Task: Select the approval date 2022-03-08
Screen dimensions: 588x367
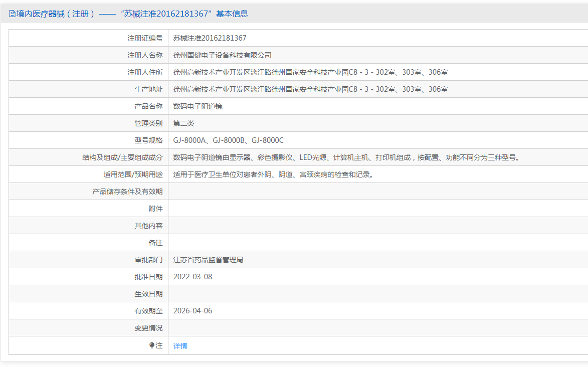Action: click(x=192, y=277)
